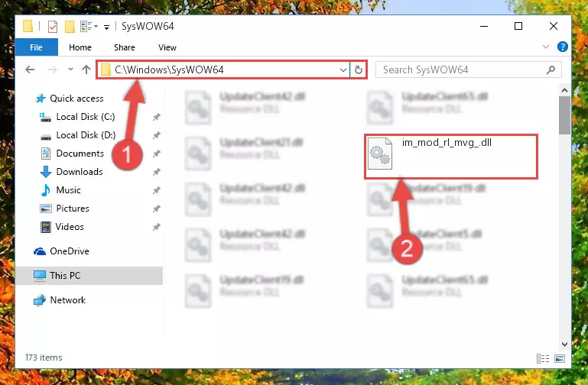This screenshot has width=588, height=385.
Task: Open Help with the blue question icon
Action: click(562, 47)
